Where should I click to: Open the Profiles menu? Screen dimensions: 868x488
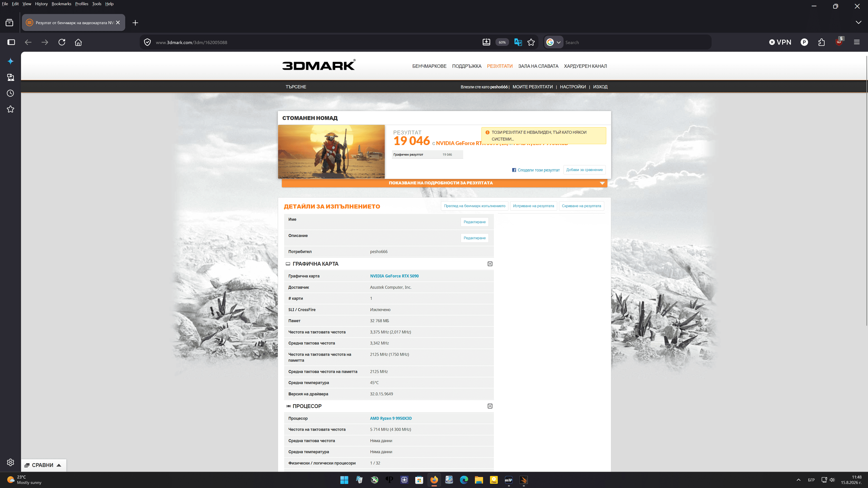(x=82, y=4)
